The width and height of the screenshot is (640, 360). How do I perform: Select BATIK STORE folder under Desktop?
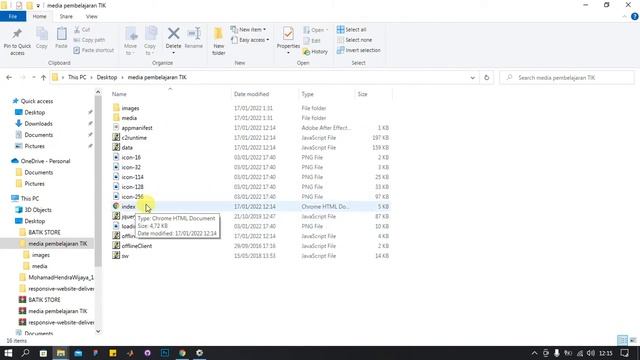click(x=44, y=232)
